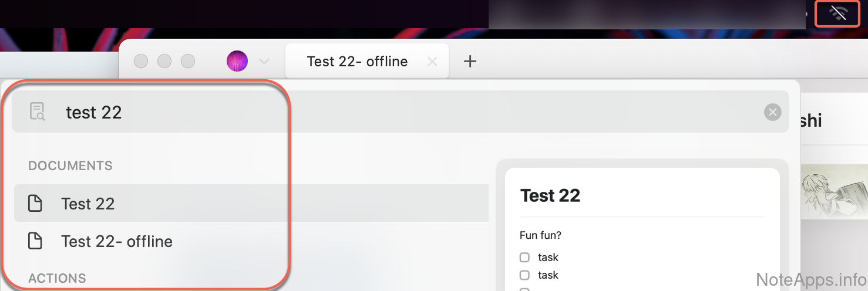Click the page icon beside "Test 22" result
Image resolution: width=868 pixels, height=291 pixels.
click(x=36, y=204)
